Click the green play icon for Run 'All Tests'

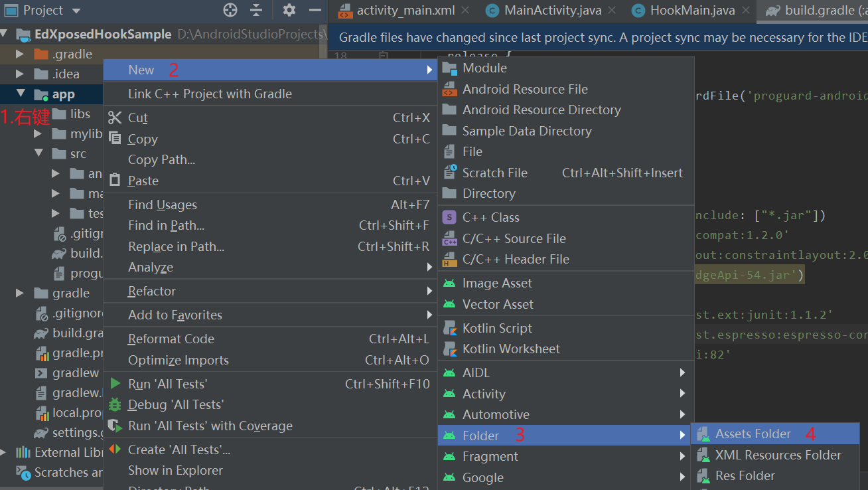(115, 384)
